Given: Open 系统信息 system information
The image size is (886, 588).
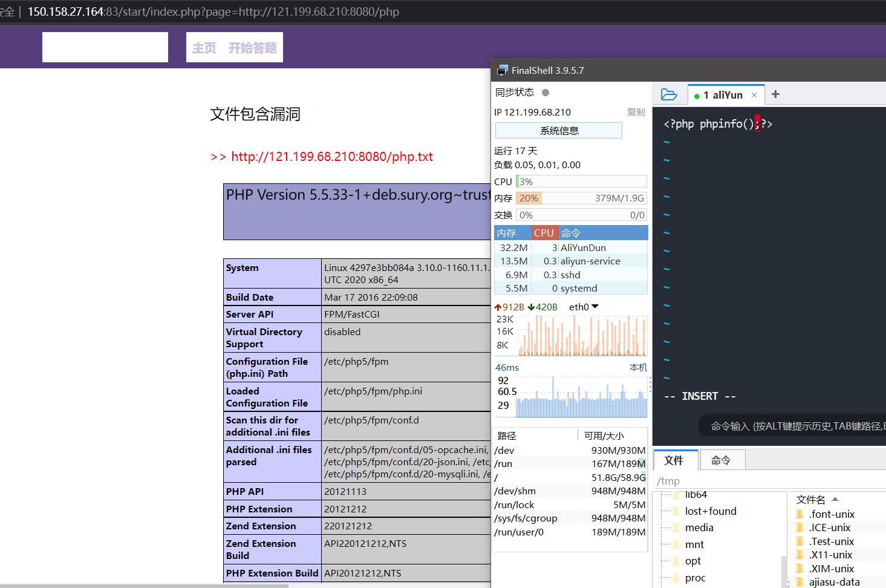Looking at the screenshot, I should [x=559, y=131].
